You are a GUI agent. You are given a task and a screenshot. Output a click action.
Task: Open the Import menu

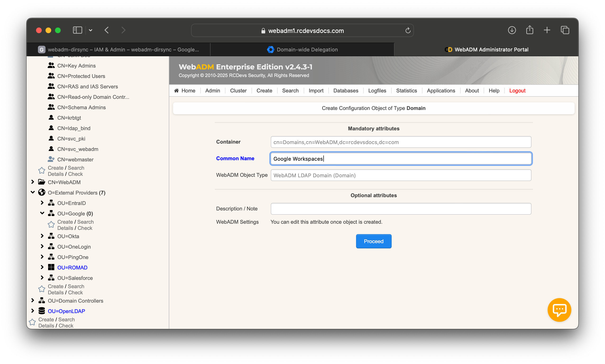[316, 91]
